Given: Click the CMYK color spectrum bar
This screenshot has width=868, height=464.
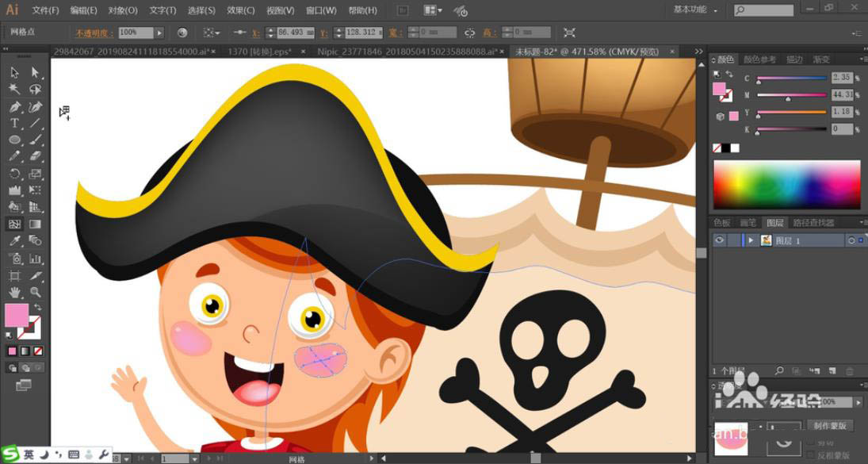Looking at the screenshot, I should pos(786,184).
